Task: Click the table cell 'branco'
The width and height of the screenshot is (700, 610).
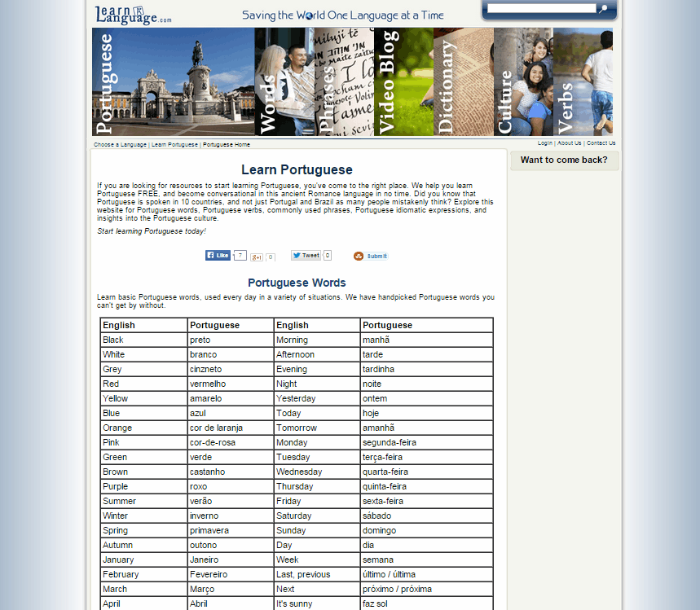Action: click(231, 355)
